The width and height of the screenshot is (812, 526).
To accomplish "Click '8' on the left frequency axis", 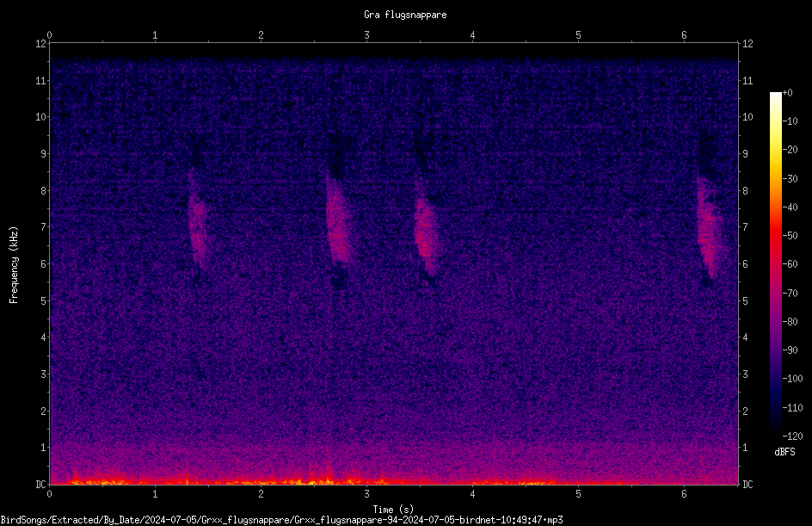I will click(x=44, y=191).
